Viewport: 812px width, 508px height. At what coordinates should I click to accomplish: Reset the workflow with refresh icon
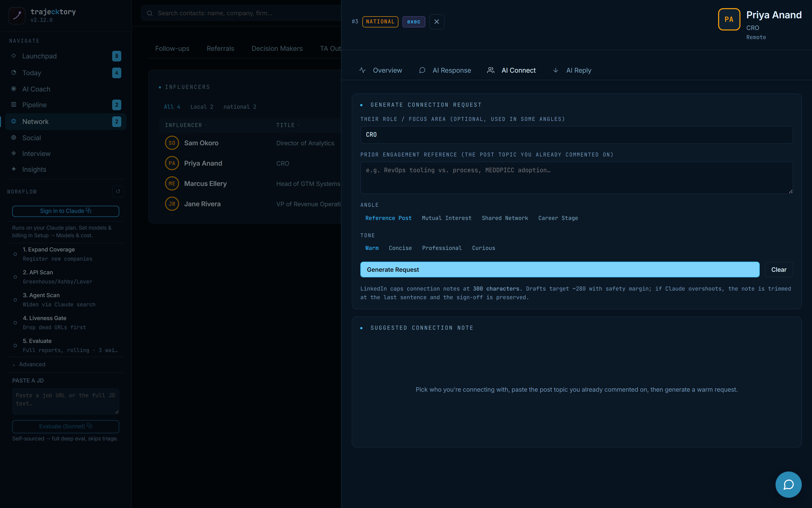118,192
